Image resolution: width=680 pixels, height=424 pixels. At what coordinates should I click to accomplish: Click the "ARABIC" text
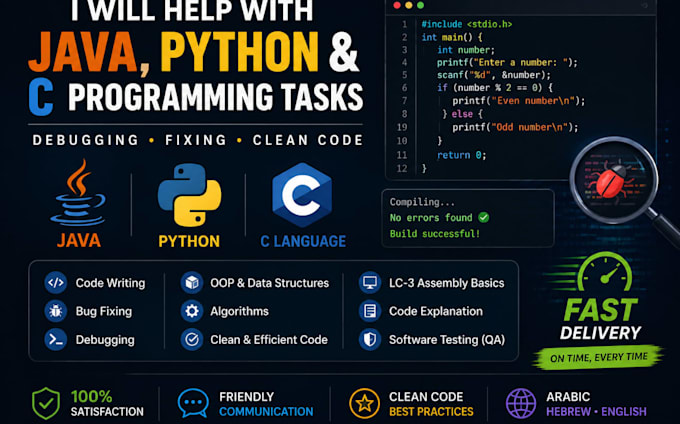pyautogui.click(x=568, y=397)
